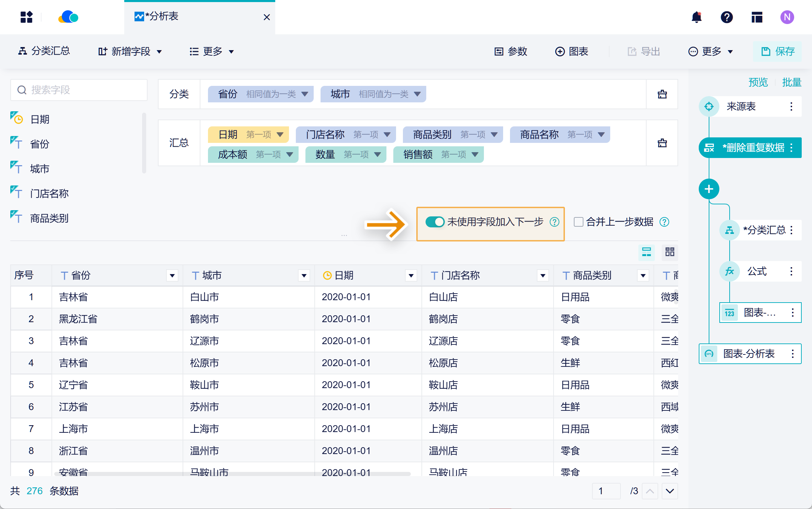The width and height of the screenshot is (812, 509).
Task: Expand 省份 grouping mode dropdown
Action: tap(304, 94)
